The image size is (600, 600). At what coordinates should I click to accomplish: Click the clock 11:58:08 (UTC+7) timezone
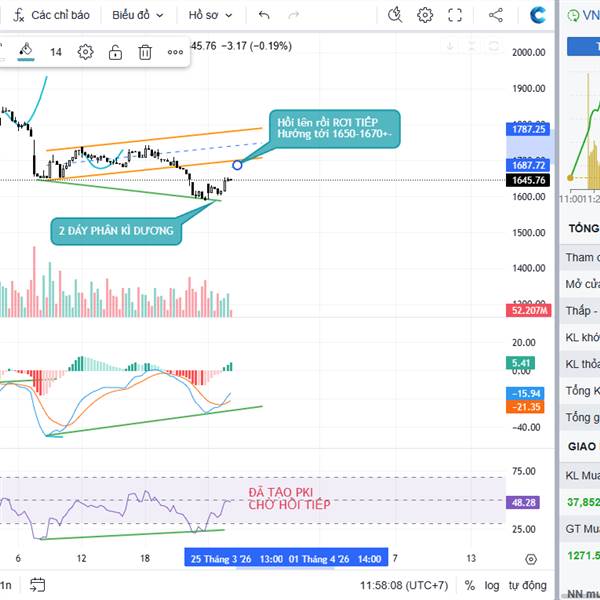click(404, 585)
